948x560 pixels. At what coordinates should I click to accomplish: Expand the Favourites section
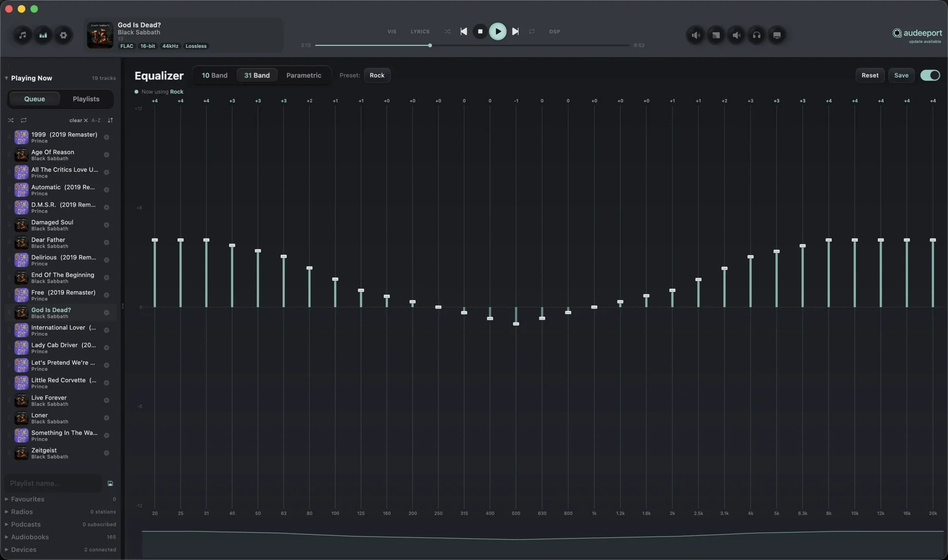(x=6, y=499)
